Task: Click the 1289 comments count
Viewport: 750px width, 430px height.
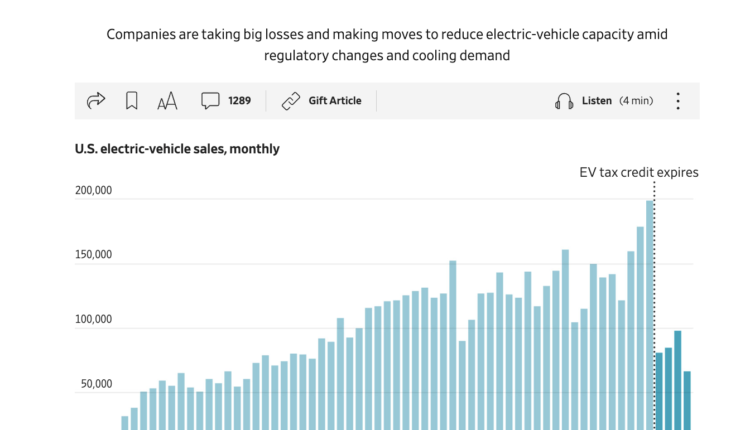Action: pyautogui.click(x=239, y=101)
